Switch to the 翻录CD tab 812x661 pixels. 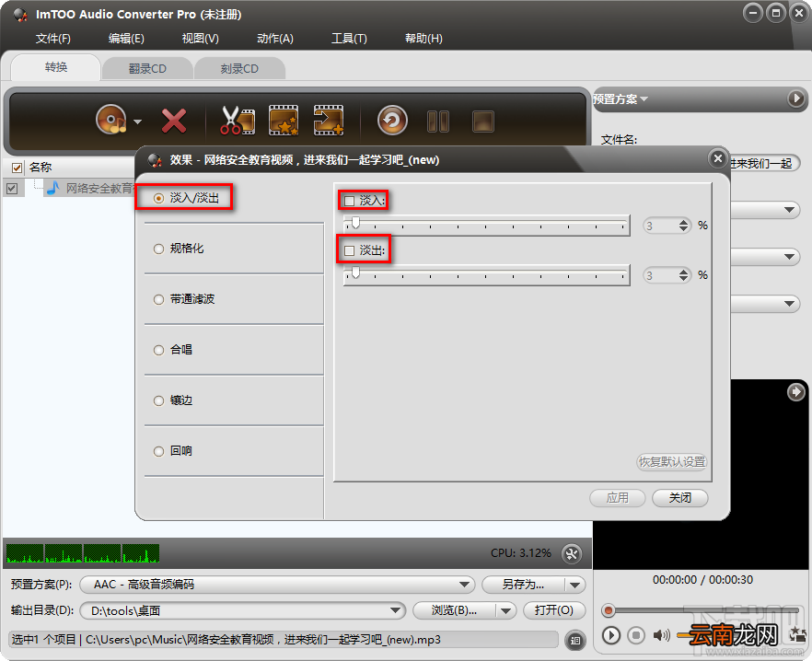click(147, 68)
